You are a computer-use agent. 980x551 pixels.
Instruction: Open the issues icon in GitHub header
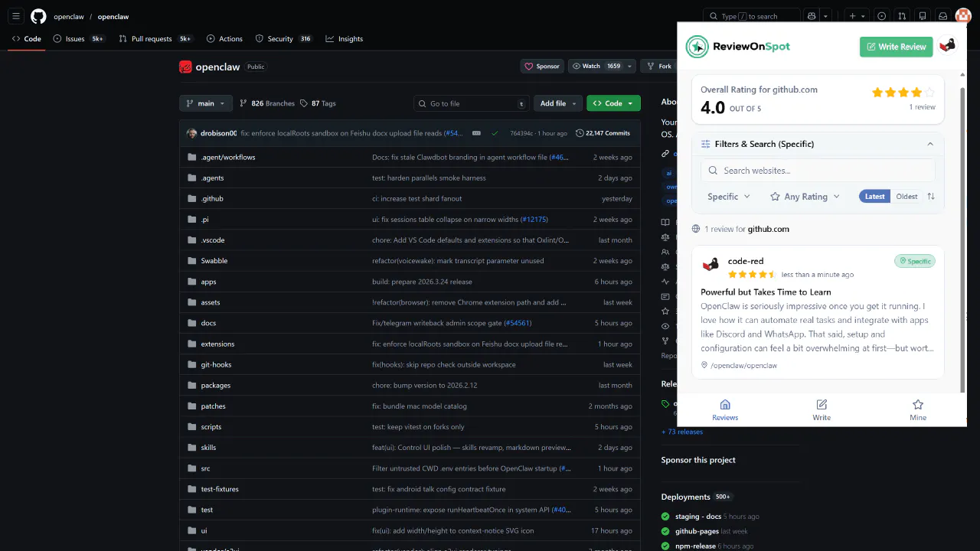coord(882,16)
